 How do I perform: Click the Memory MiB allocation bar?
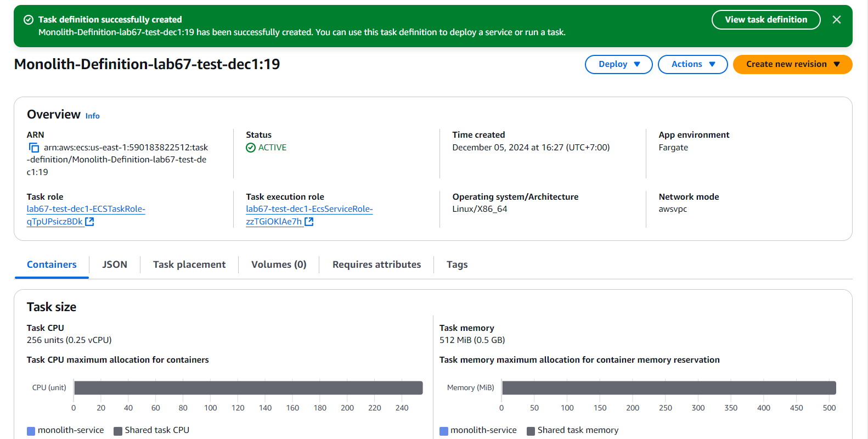coord(669,388)
